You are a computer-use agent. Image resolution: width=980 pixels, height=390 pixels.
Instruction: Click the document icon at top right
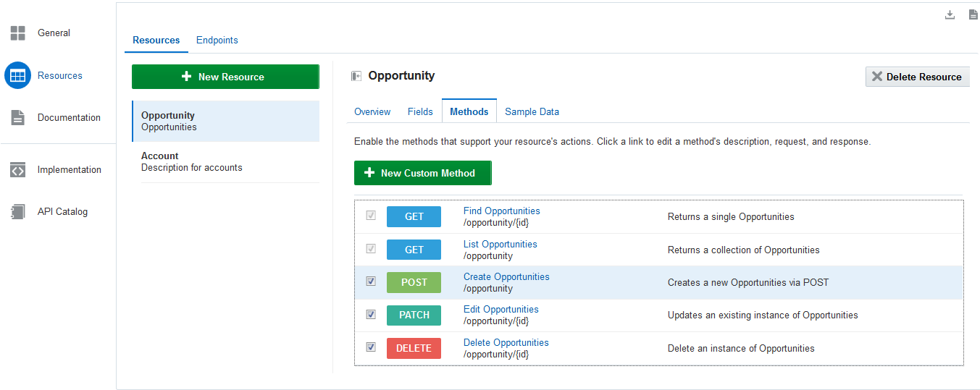point(973,14)
